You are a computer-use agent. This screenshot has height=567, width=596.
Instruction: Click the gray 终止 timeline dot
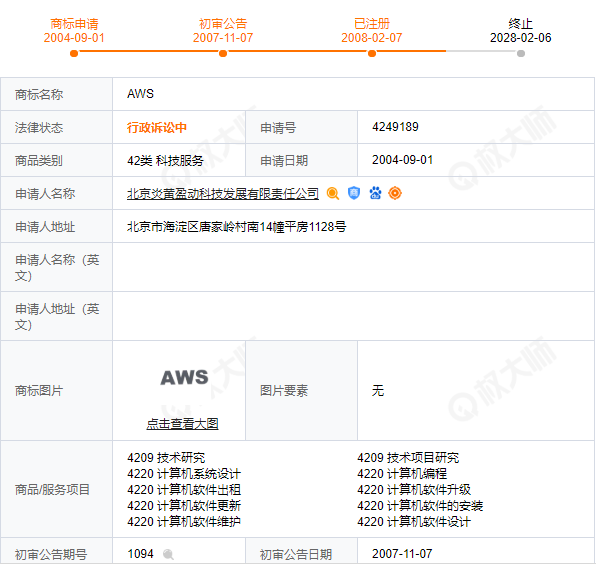[x=521, y=54]
